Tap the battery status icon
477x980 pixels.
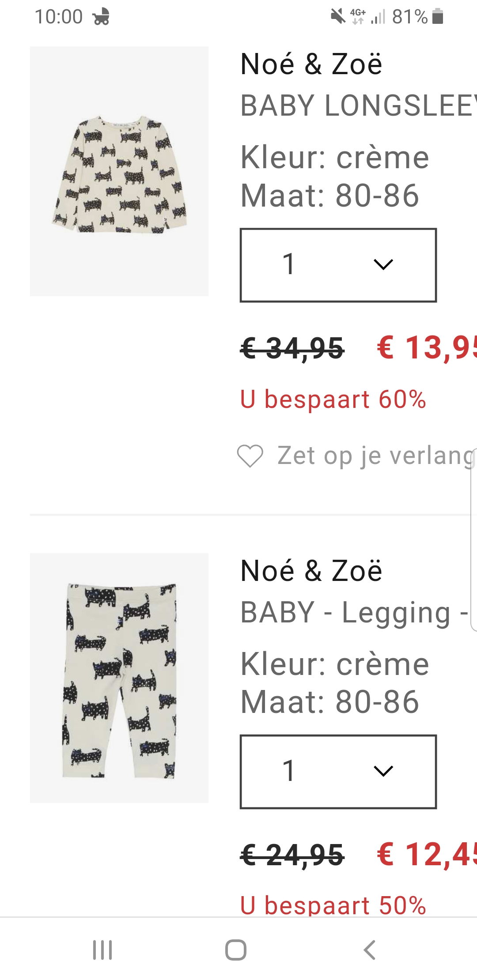point(438,16)
